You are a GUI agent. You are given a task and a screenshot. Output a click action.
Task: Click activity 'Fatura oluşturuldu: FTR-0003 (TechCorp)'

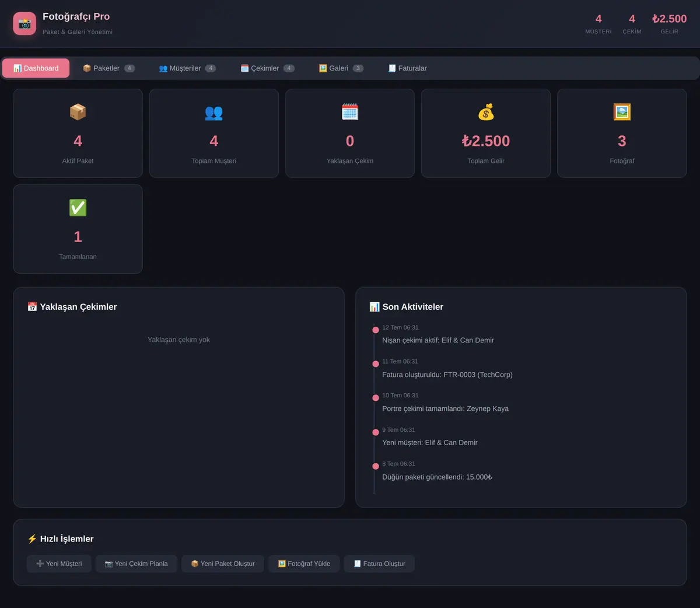[x=447, y=375]
